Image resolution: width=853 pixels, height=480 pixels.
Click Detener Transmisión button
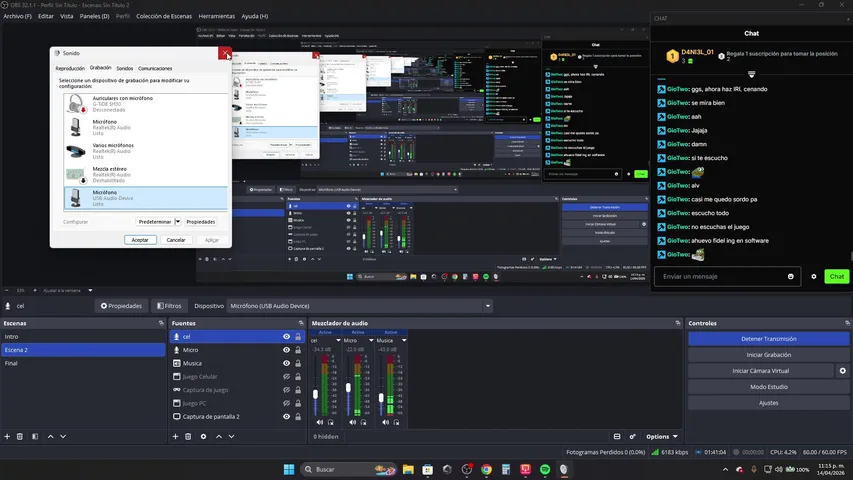pos(769,339)
